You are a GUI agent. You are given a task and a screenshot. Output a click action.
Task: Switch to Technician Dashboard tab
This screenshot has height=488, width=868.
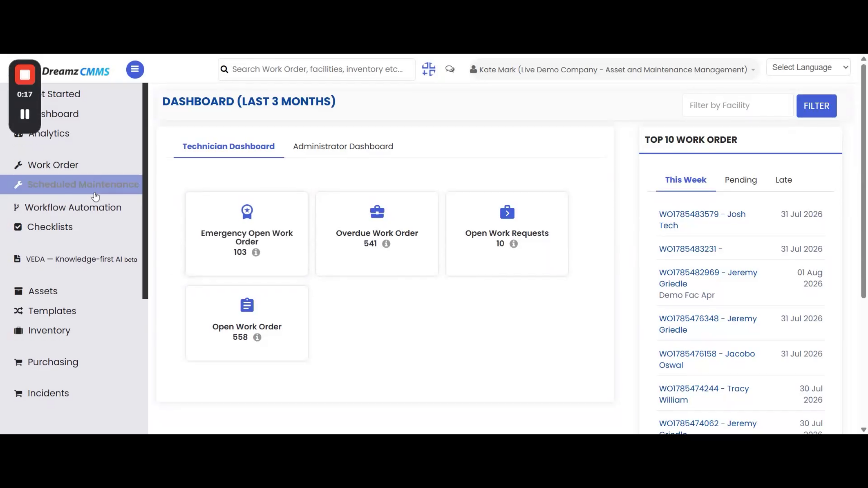229,146
